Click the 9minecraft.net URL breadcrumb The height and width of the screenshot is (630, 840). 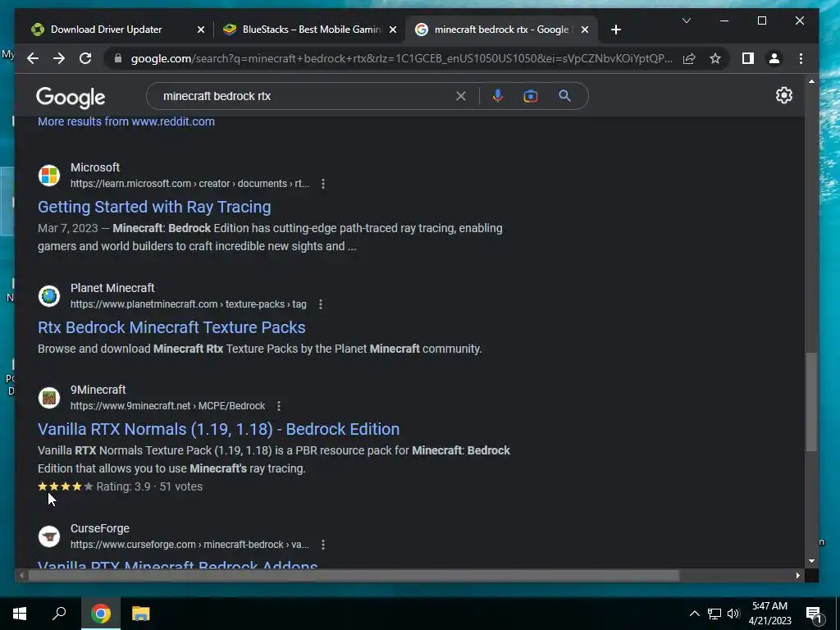(x=167, y=406)
